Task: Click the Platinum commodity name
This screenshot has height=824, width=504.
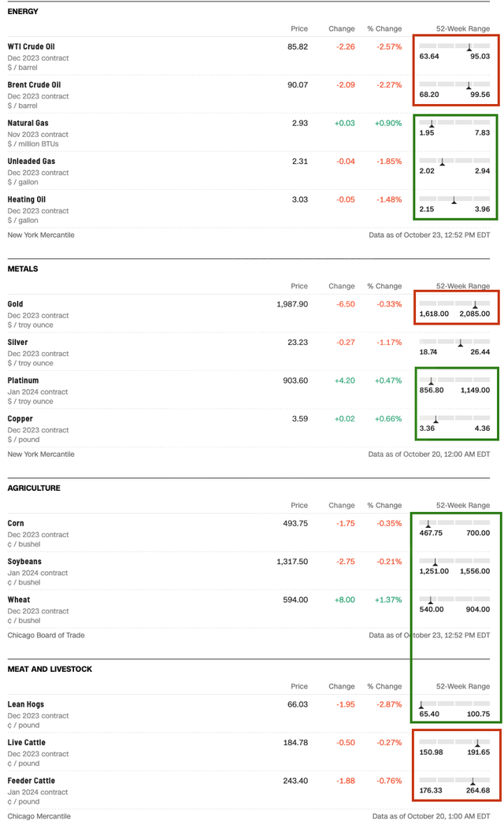Action: click(23, 380)
